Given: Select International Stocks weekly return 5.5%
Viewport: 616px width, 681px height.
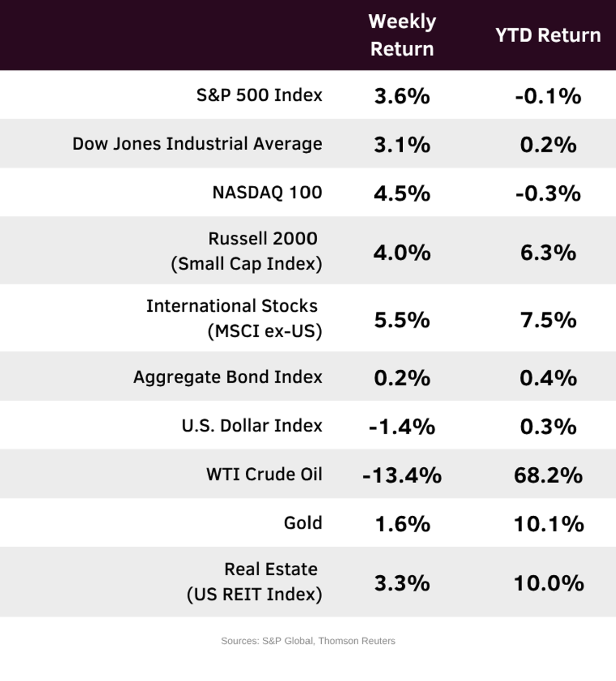Looking at the screenshot, I should click(402, 320).
